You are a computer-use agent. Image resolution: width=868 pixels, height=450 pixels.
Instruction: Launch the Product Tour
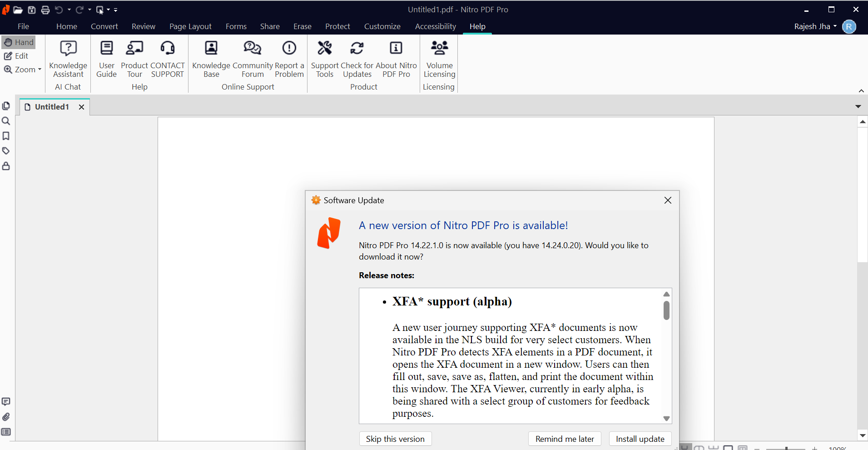[x=134, y=59]
